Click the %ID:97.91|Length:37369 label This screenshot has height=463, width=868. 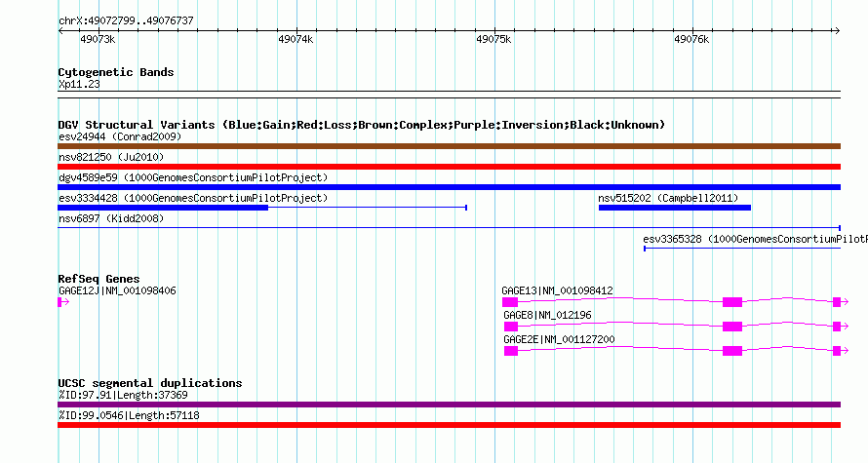[x=124, y=395]
